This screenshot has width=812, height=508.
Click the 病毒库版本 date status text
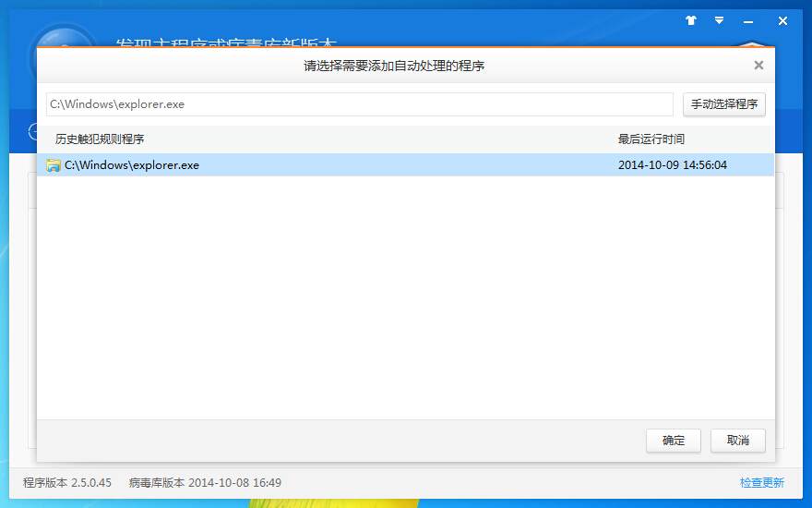[205, 483]
